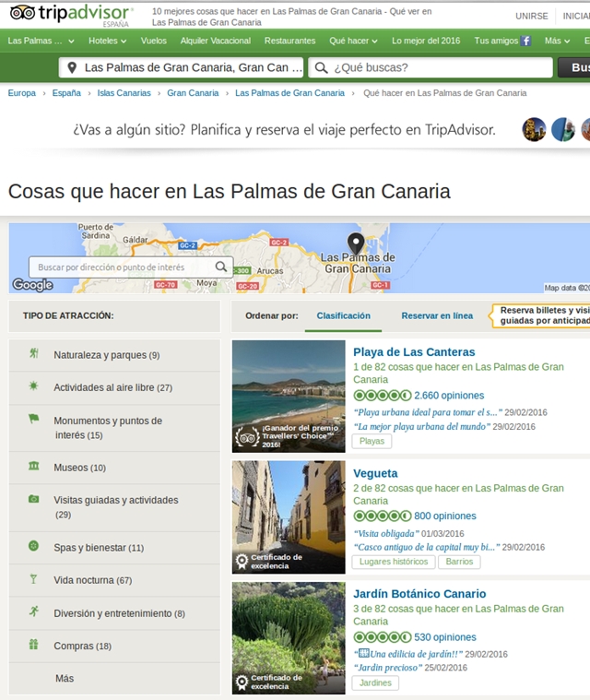Click the Facebook icon next to Tus amigos
The height and width of the screenshot is (700, 590).
[x=526, y=42]
